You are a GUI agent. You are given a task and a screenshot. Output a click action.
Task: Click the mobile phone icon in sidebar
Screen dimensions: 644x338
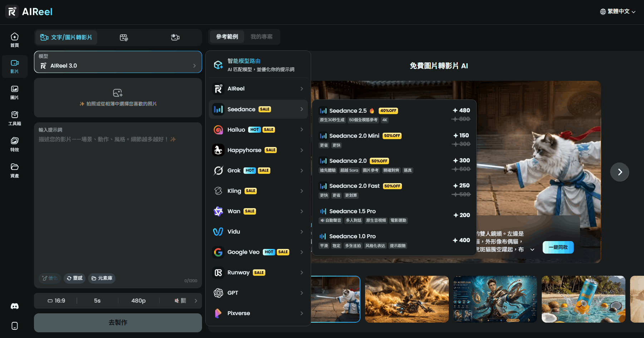[x=15, y=326]
